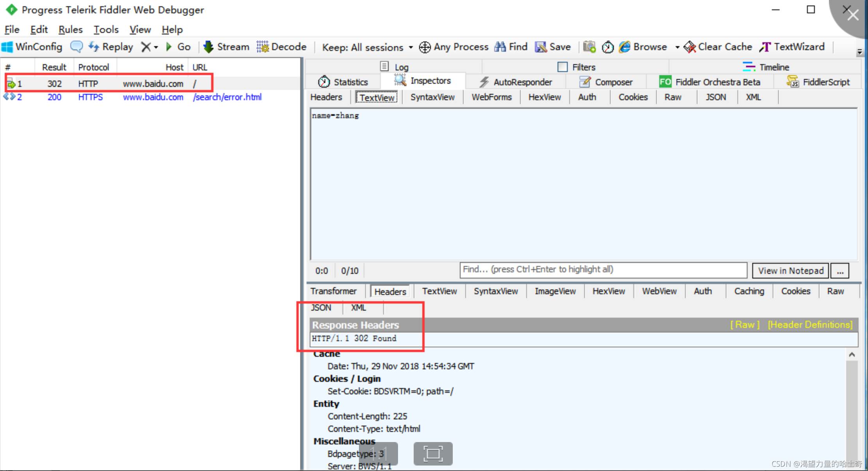Open the Tools menu
The height and width of the screenshot is (471, 868).
click(x=106, y=30)
